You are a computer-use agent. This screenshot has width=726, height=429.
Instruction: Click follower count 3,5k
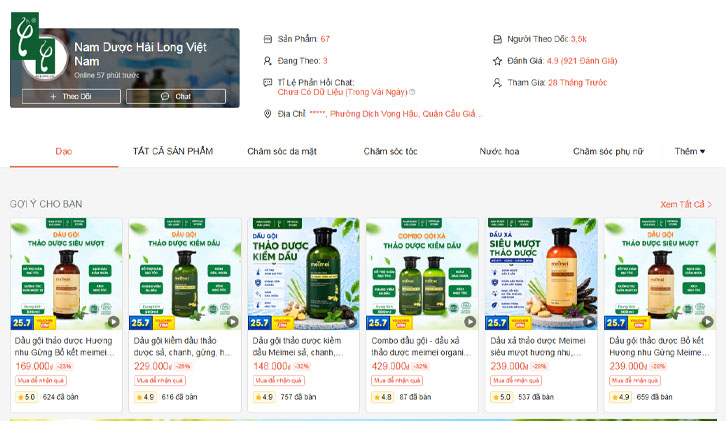point(579,39)
